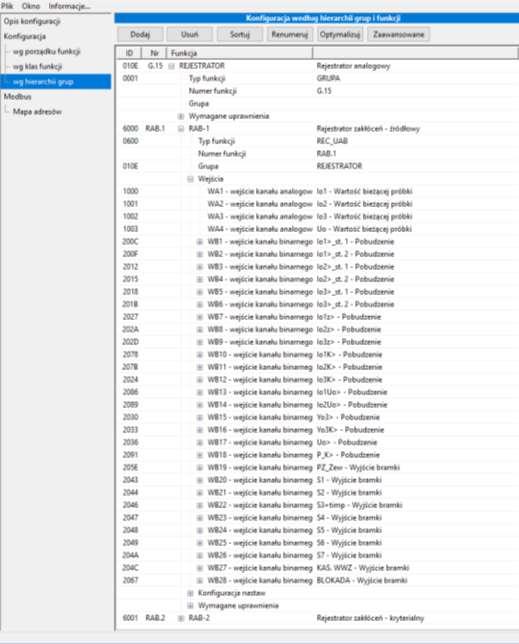Select WA1 wejście kanału analogowego row
The image size is (519, 644).
point(316,191)
